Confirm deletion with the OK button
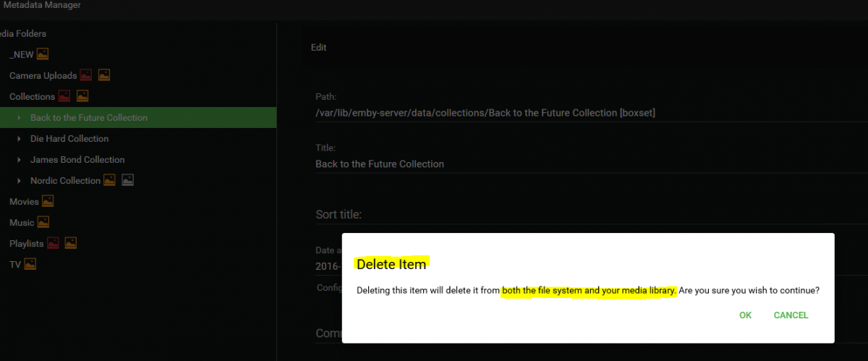 745,315
